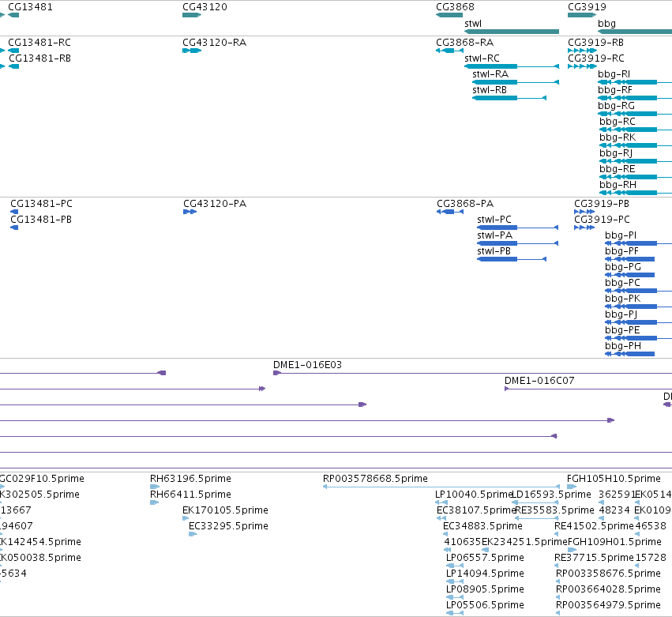The width and height of the screenshot is (672, 617).
Task: Click the stwl-PC protein feature
Action: coord(494,220)
